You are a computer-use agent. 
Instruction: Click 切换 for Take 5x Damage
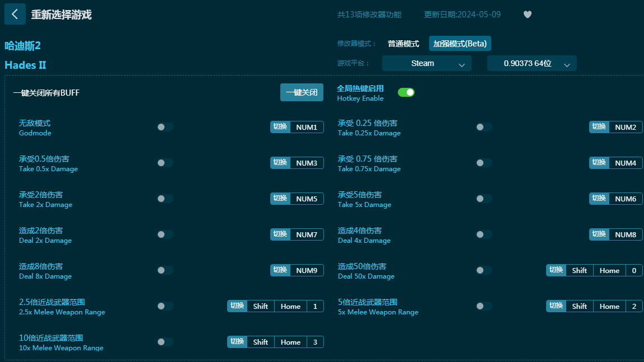tap(599, 199)
